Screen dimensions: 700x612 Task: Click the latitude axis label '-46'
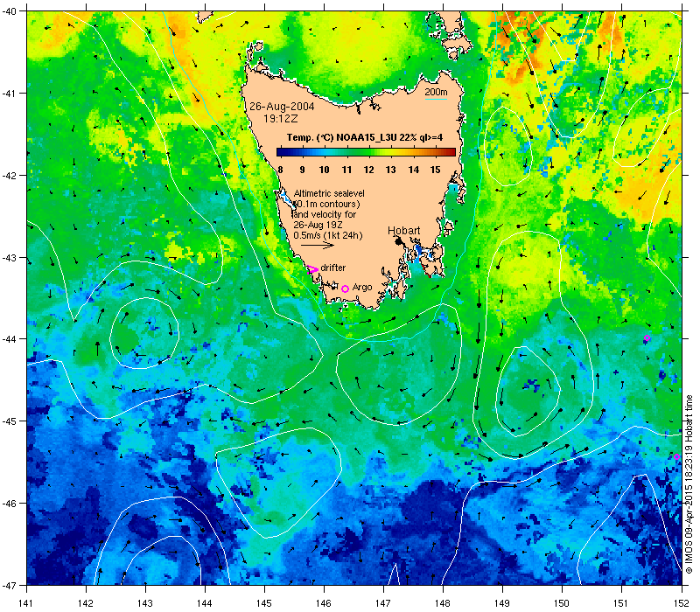(x=8, y=504)
